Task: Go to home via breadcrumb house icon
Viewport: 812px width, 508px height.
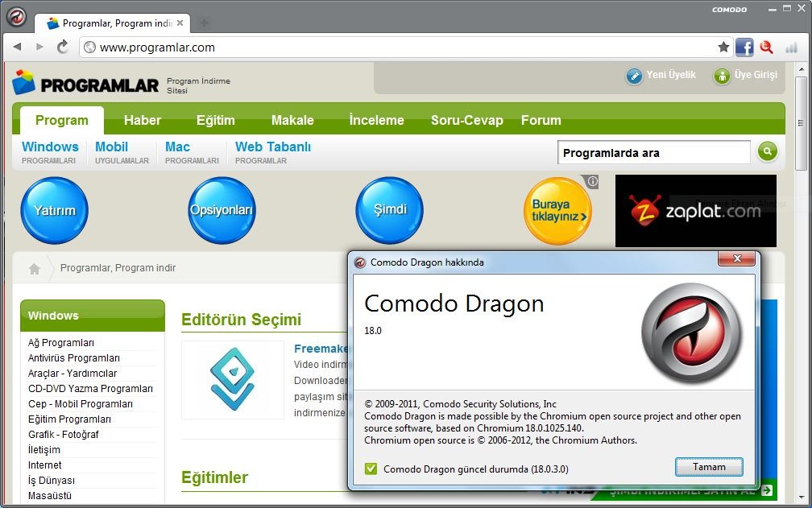Action: tap(35, 268)
